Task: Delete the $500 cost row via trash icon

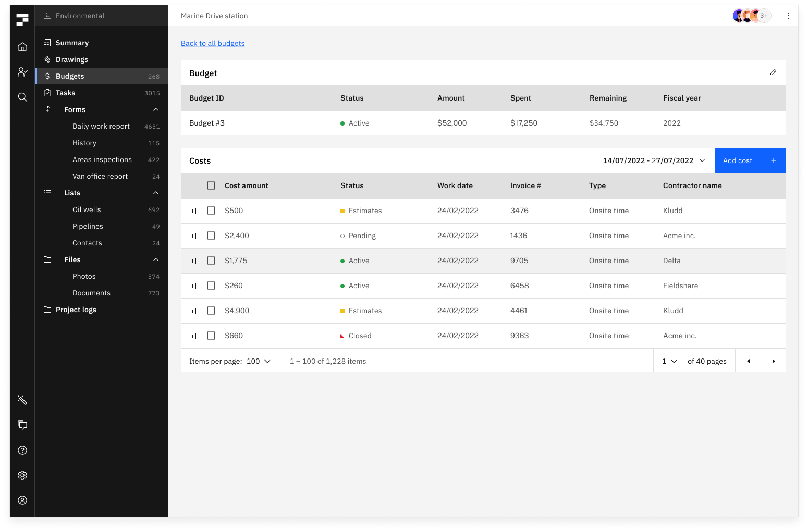Action: pos(193,211)
